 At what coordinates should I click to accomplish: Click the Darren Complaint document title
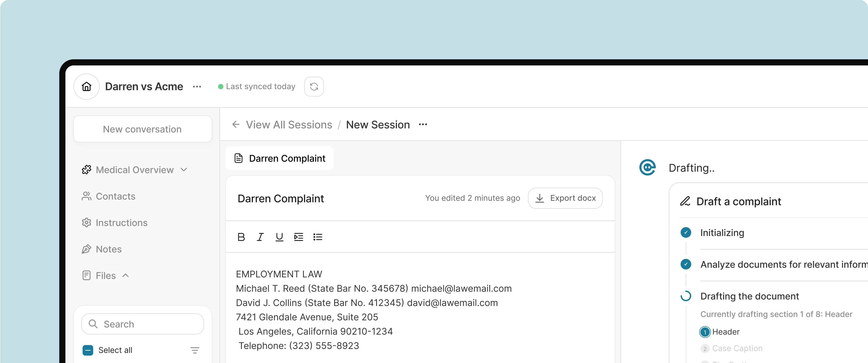[x=280, y=199]
